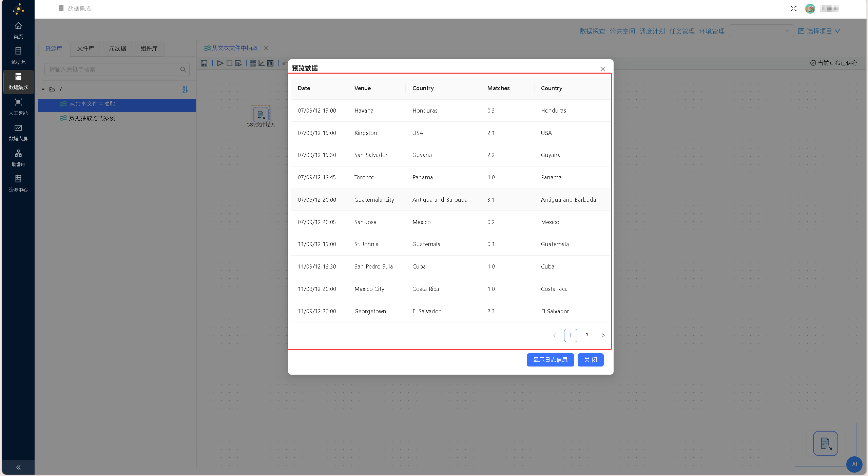Select page 2 in pagination
Viewport: 868px width, 476px height.
click(586, 335)
